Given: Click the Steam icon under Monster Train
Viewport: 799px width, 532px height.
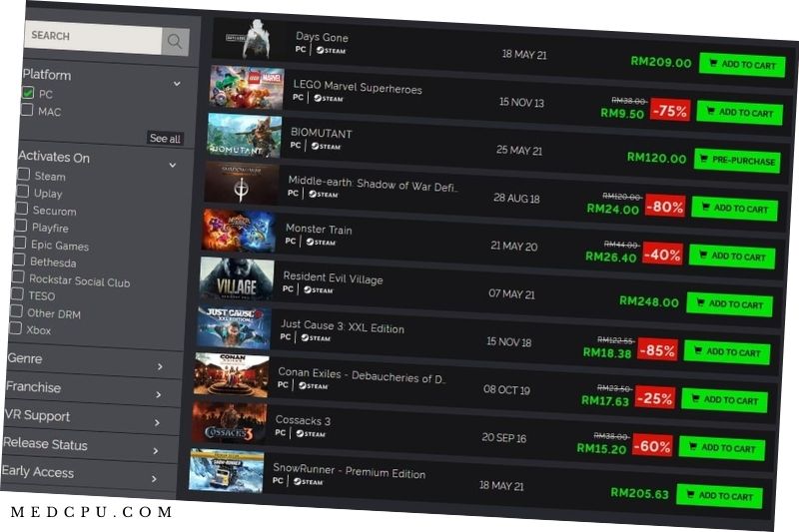Looking at the screenshot, I should (321, 243).
